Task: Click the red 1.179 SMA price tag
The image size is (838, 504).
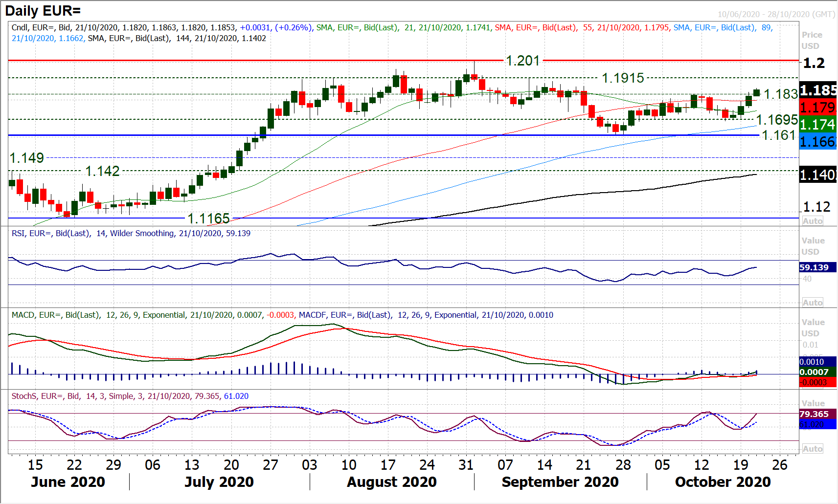Action: [817, 108]
